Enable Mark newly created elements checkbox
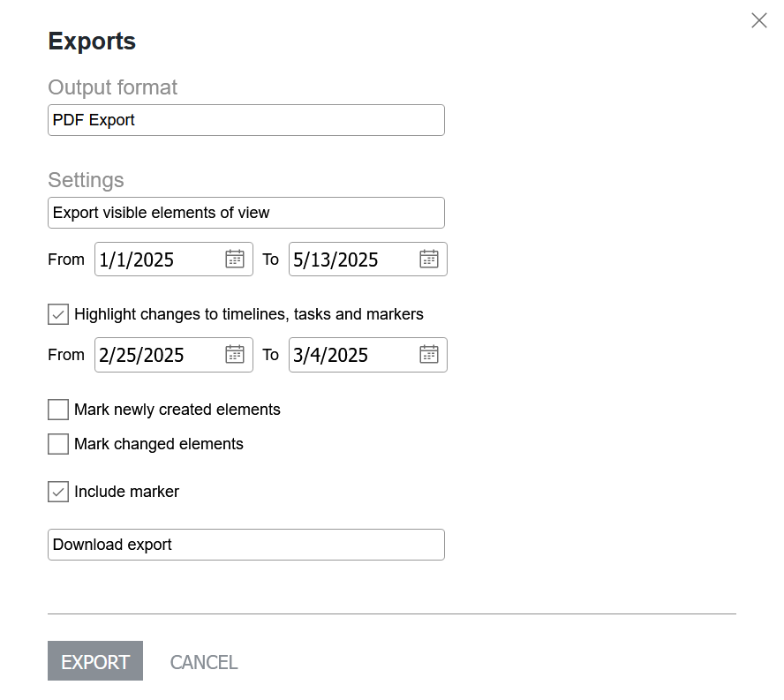This screenshot has height=700, width=784. coord(58,410)
